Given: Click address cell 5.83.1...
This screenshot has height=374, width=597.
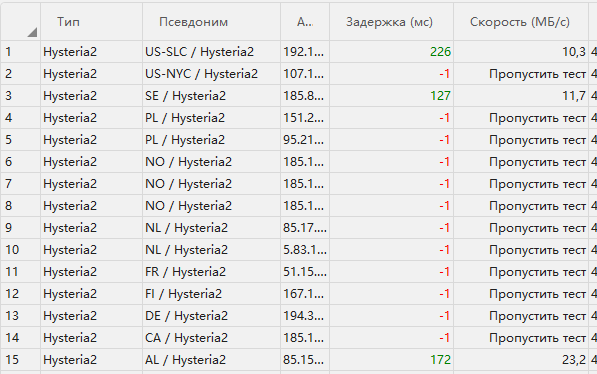Looking at the screenshot, I should point(305,250).
